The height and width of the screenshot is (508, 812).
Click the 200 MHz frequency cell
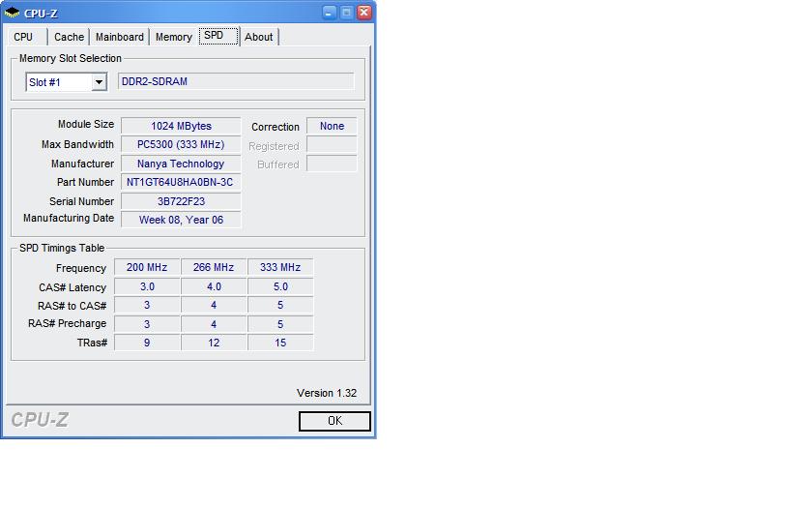(147, 267)
